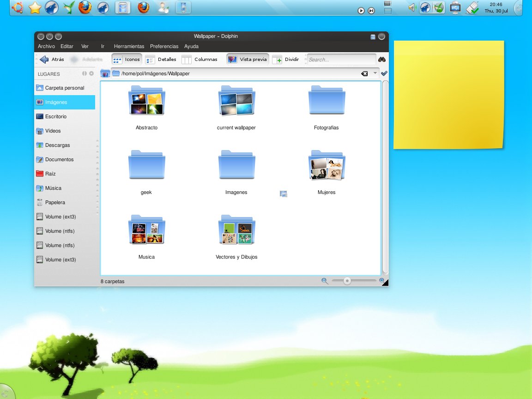Open the network monitor tray icon
Image resolution: width=532 pixels, height=399 pixels.
pos(455,7)
